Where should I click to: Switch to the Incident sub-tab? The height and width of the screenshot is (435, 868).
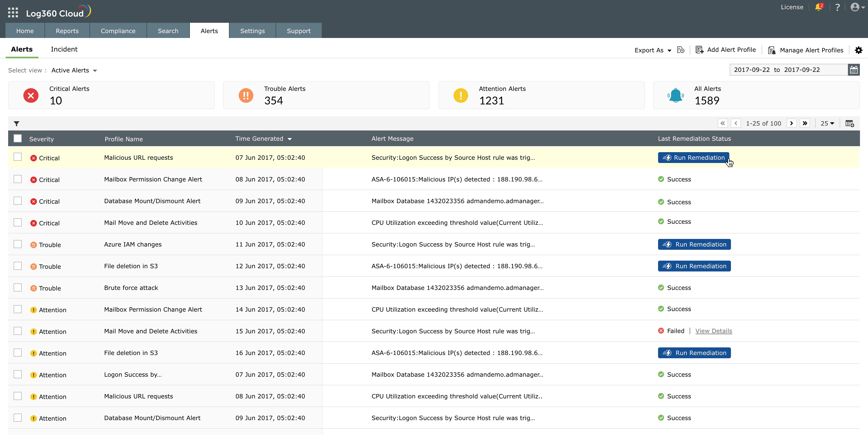click(x=64, y=49)
